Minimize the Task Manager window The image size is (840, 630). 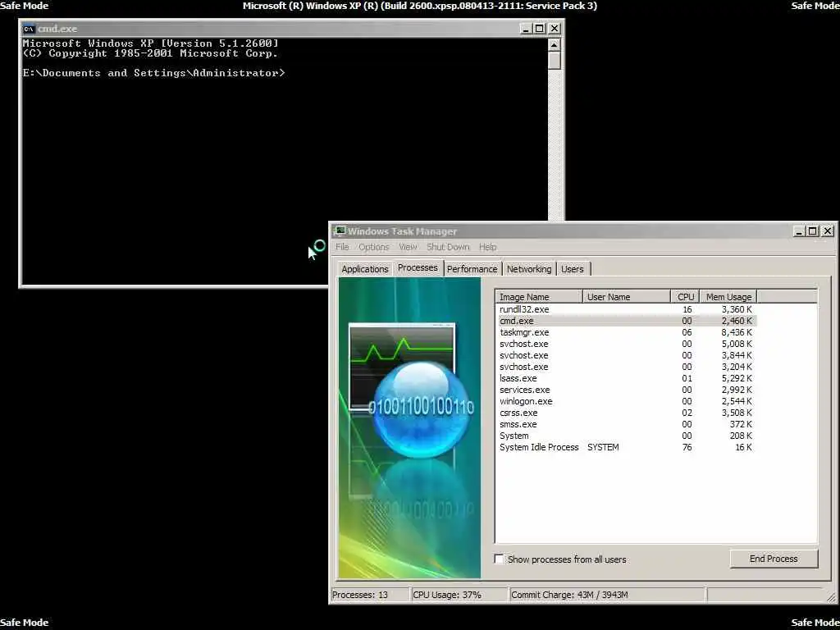coord(799,231)
